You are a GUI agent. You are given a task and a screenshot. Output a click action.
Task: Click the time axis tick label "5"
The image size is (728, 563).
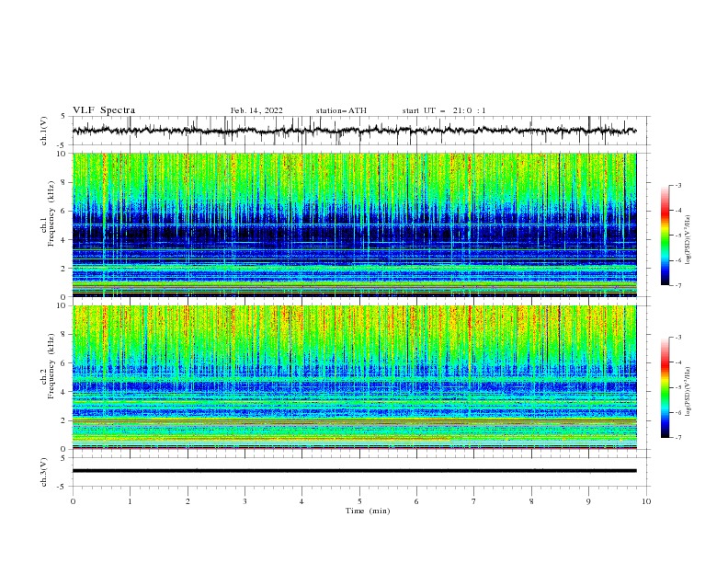pos(359,501)
